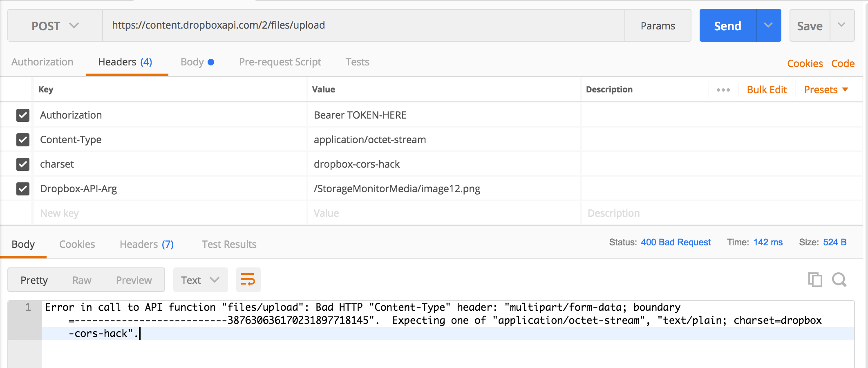The height and width of the screenshot is (368, 868).
Task: Disable the charset header checkbox
Action: tap(22, 164)
